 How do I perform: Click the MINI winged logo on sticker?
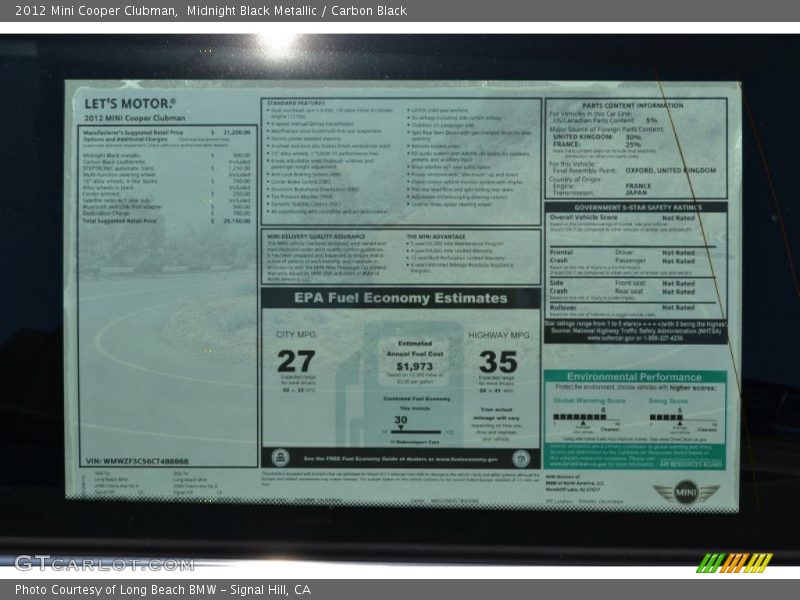(686, 492)
